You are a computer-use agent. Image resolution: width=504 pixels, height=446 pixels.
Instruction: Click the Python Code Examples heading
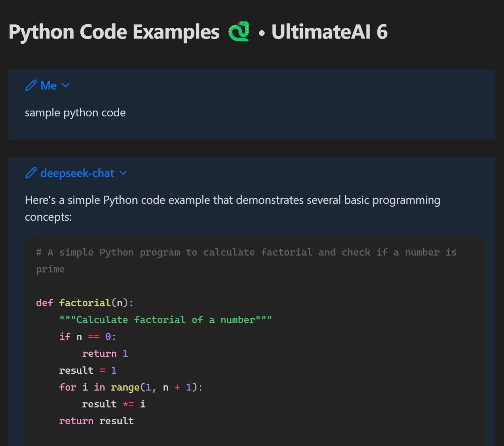click(x=114, y=32)
